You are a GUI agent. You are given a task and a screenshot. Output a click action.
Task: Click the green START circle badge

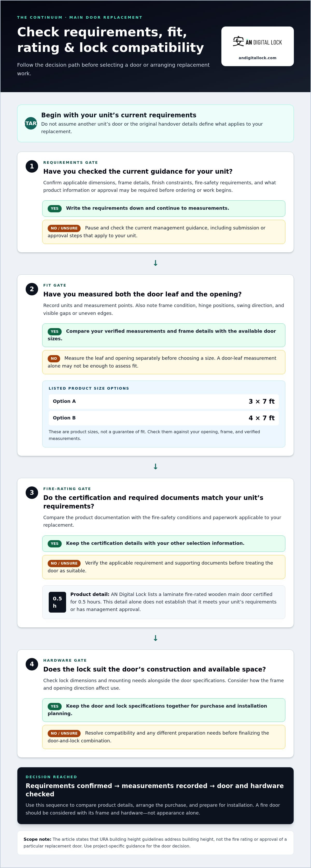point(31,123)
